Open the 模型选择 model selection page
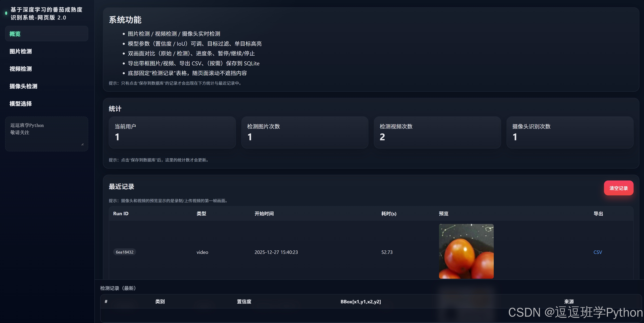 tap(21, 104)
